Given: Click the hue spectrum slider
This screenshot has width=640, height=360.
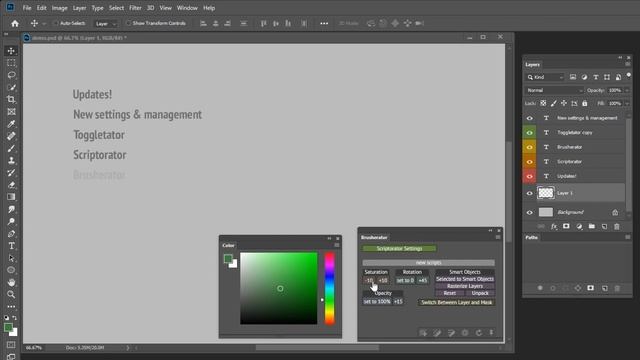Looking at the screenshot, I should tap(329, 288).
